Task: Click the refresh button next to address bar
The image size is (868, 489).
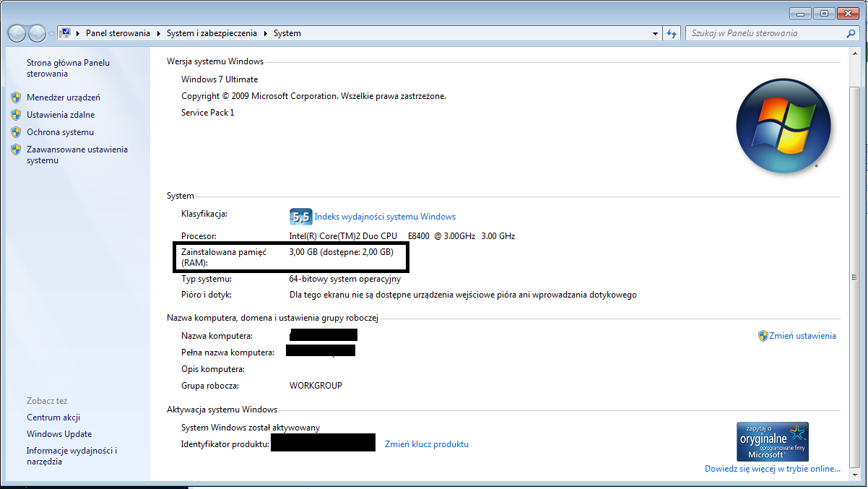Action: click(672, 33)
